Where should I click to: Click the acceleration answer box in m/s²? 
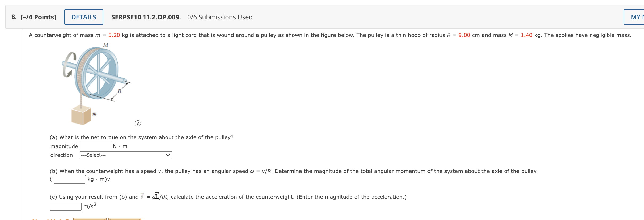pos(65,206)
